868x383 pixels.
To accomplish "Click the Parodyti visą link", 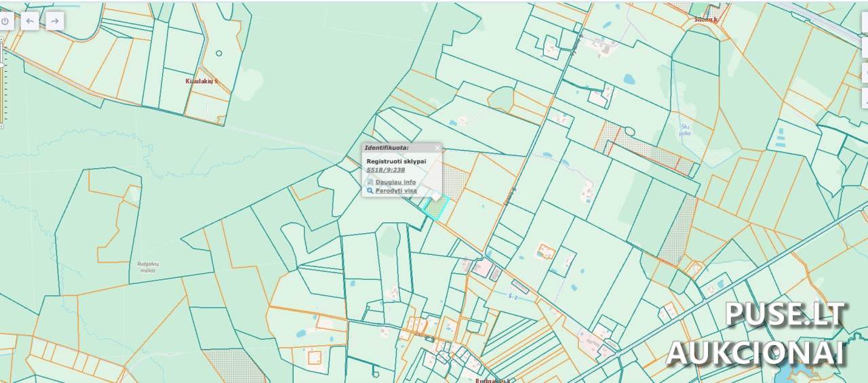I will (396, 191).
